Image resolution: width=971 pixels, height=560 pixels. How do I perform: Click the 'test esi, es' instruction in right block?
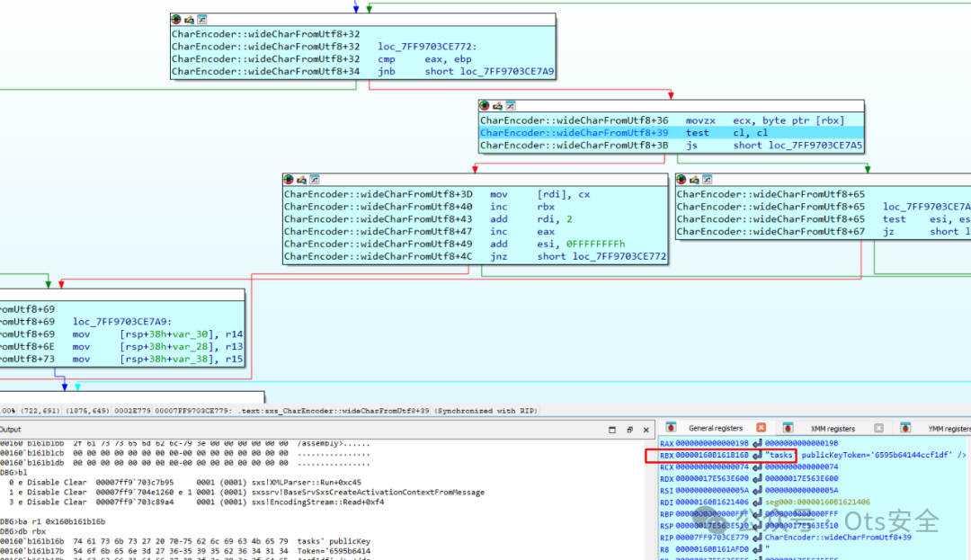tap(926, 218)
